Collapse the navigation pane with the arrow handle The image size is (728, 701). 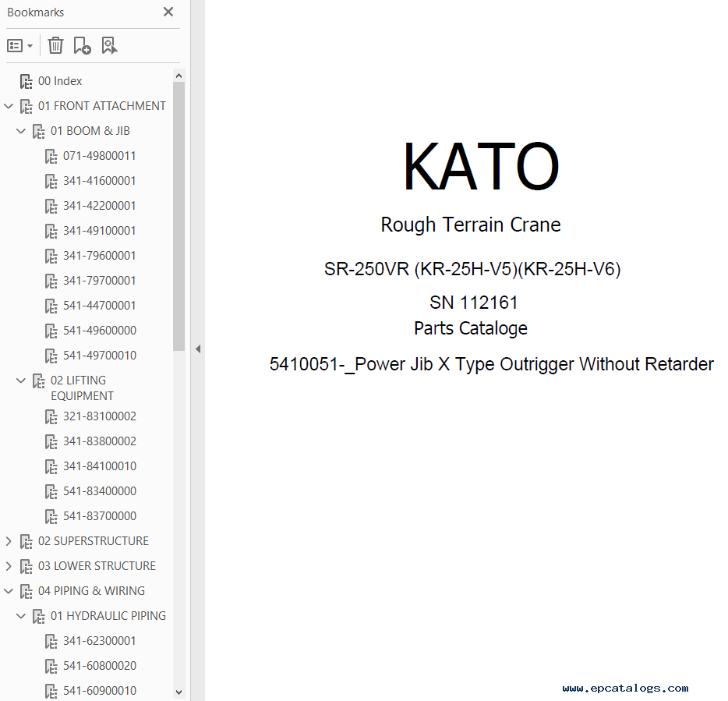[198, 349]
